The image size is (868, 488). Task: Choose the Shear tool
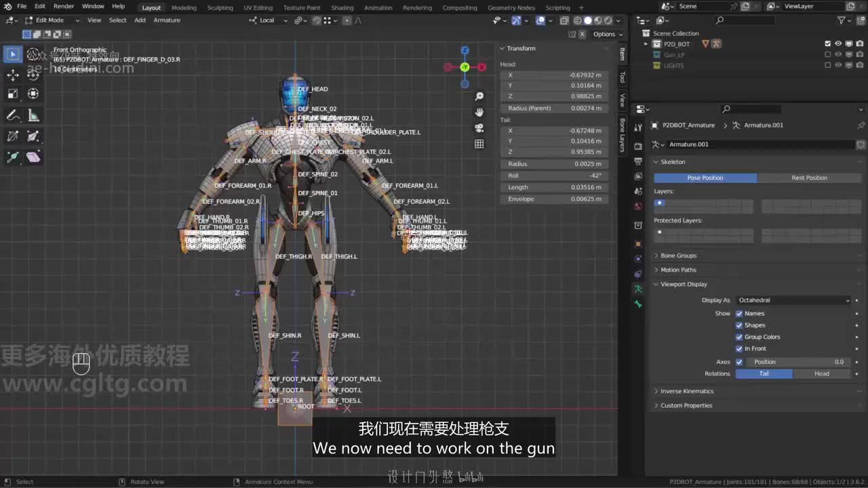click(x=33, y=157)
